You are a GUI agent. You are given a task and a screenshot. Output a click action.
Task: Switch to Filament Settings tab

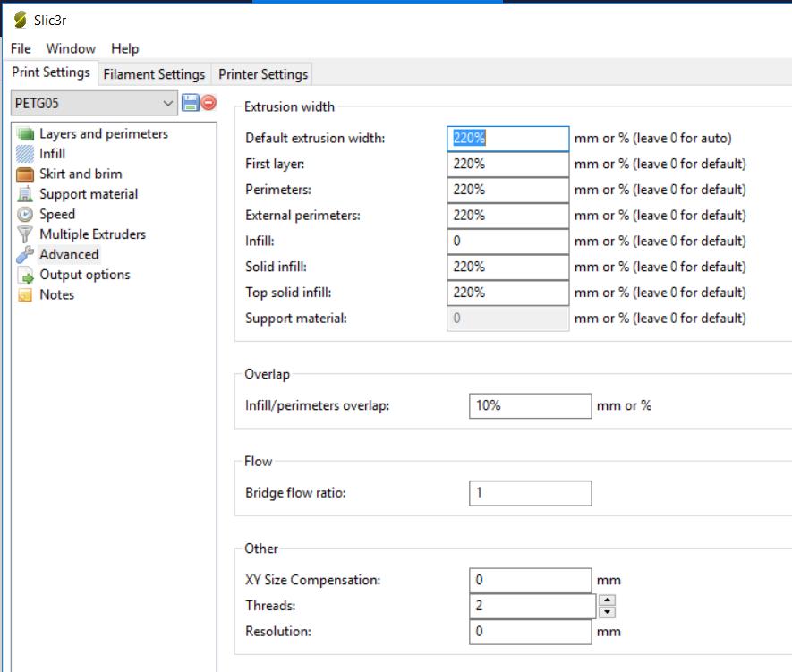154,74
